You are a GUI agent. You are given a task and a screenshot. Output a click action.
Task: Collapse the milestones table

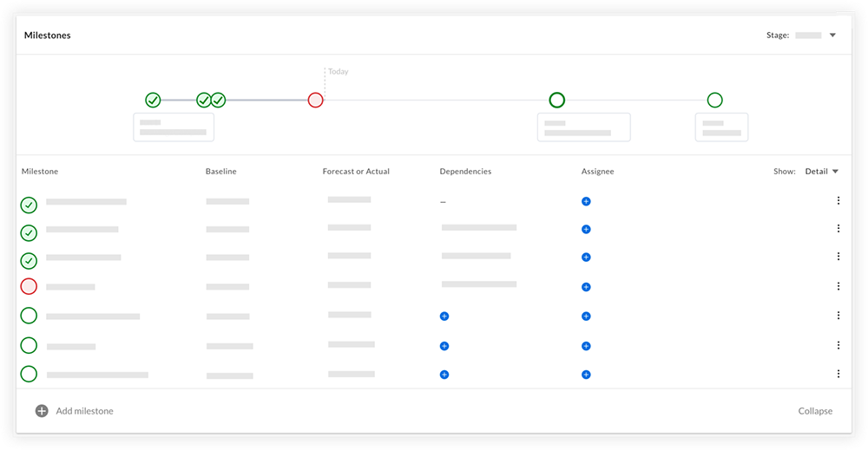pyautogui.click(x=815, y=411)
